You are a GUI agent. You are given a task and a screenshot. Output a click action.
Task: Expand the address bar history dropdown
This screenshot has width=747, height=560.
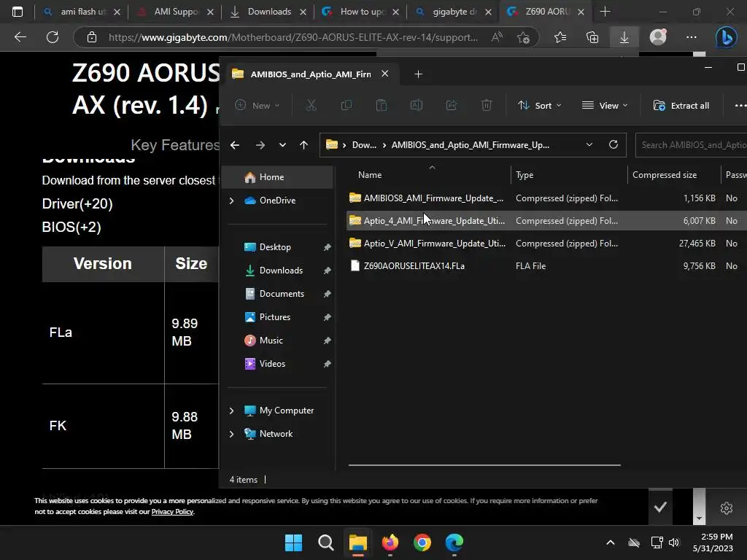(589, 144)
